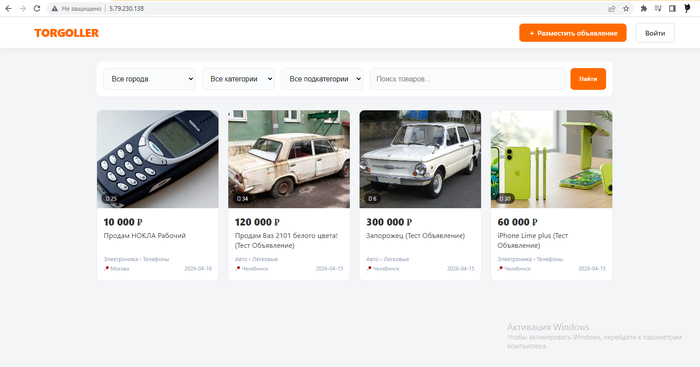This screenshot has width=700, height=367.
Task: Open the extensions puzzle icon
Action: (643, 8)
